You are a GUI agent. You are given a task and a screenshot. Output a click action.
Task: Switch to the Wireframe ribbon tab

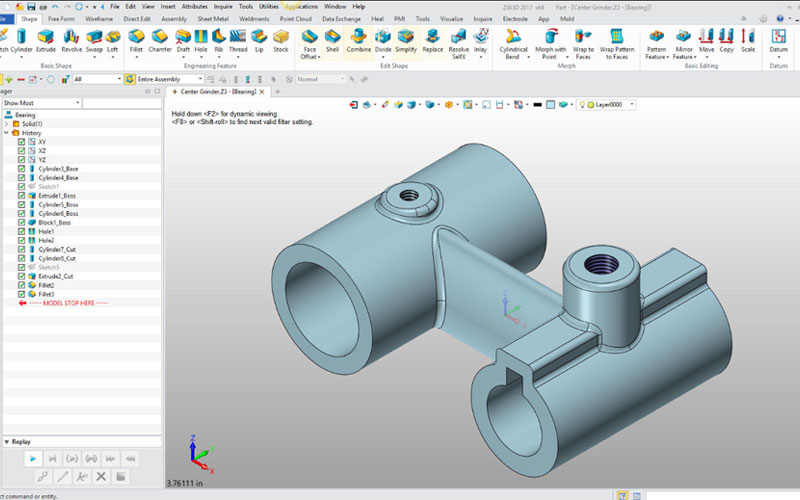click(99, 19)
